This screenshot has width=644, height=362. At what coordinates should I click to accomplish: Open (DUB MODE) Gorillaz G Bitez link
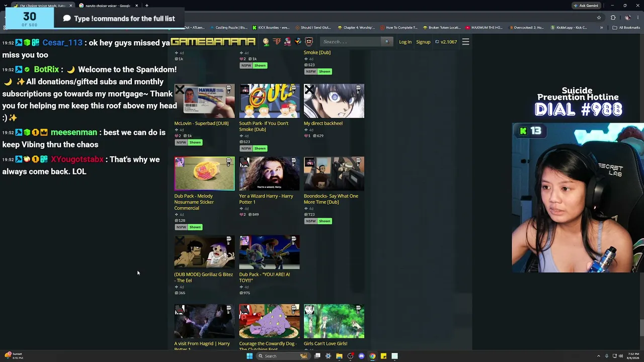(x=204, y=277)
